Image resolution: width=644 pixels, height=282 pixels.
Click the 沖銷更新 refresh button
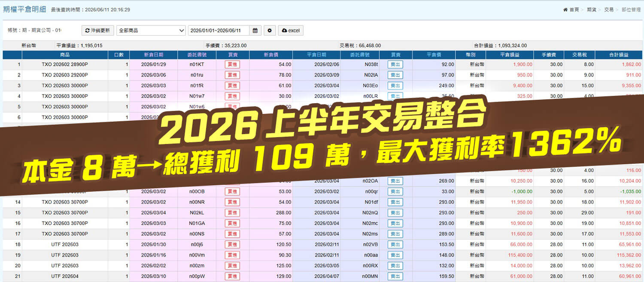pyautogui.click(x=98, y=31)
